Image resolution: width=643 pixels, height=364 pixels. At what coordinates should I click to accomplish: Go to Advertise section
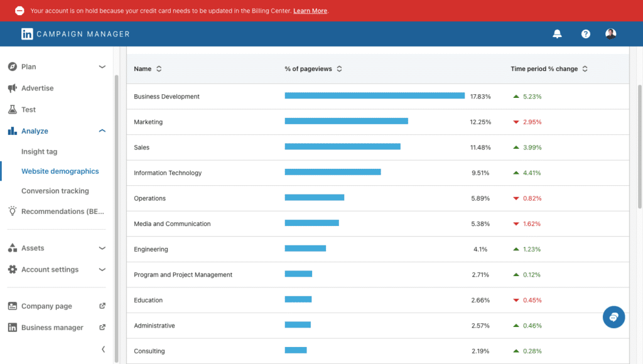[x=37, y=88]
